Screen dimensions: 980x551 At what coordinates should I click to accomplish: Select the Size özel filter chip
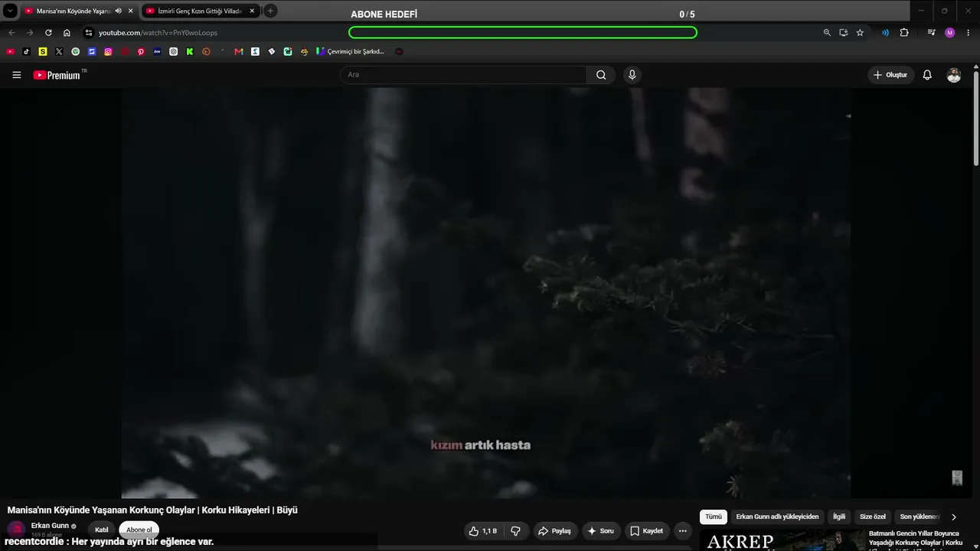pyautogui.click(x=873, y=517)
